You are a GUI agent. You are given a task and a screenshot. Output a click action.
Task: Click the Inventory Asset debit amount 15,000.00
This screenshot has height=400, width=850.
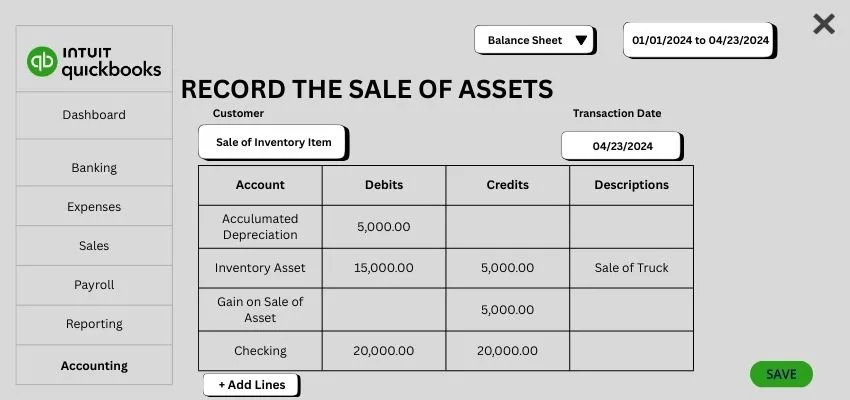click(x=384, y=268)
